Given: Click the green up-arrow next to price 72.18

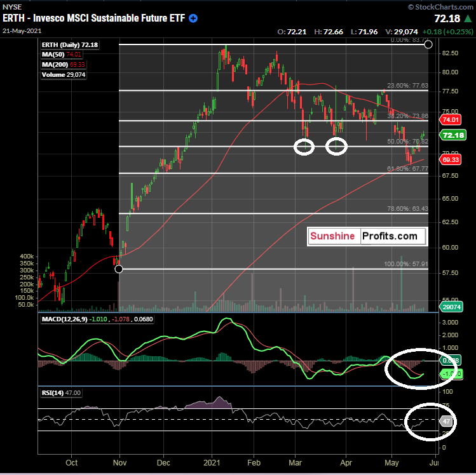Looking at the screenshot, I should pyautogui.click(x=468, y=18).
